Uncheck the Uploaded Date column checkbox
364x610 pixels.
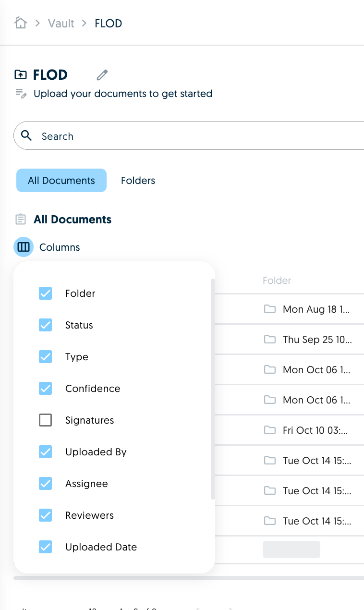point(45,547)
